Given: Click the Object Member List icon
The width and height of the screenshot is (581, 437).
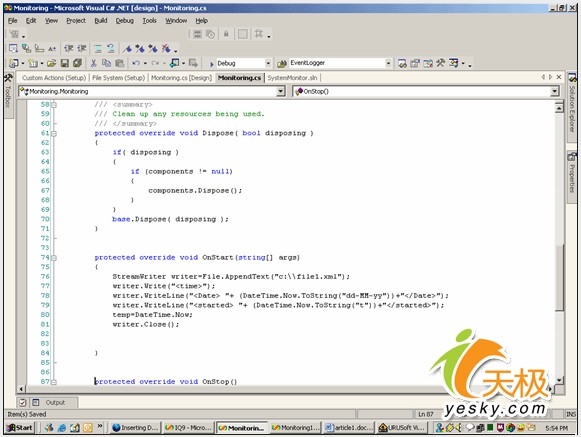Looking at the screenshot, I should (x=13, y=49).
